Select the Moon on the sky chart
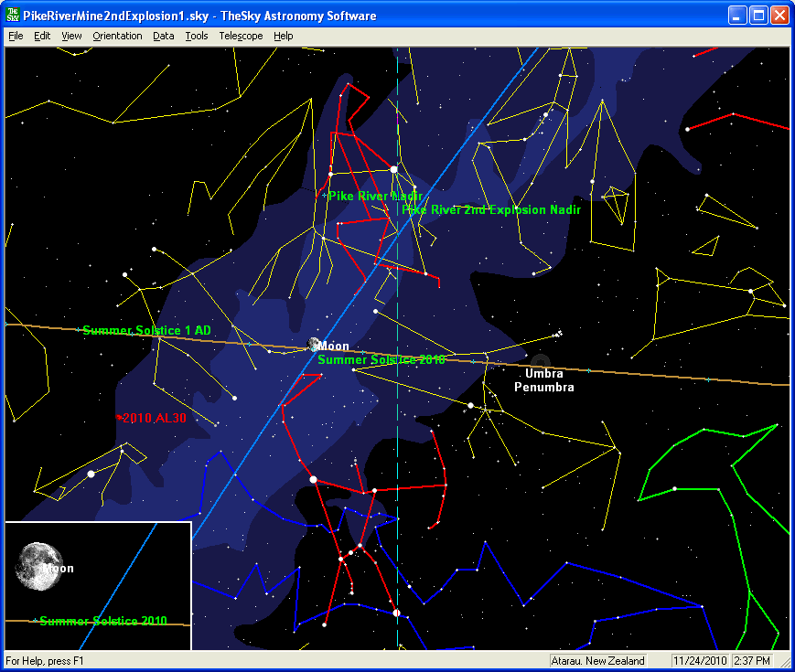The height and width of the screenshot is (672, 795). point(314,346)
